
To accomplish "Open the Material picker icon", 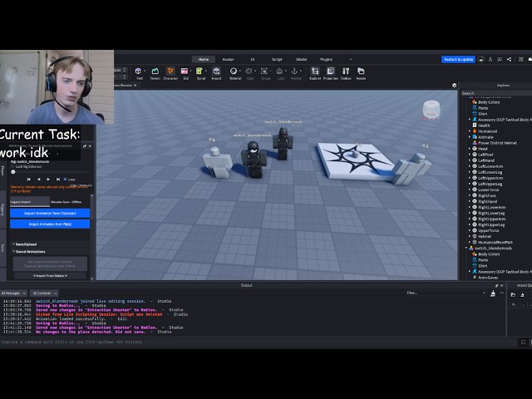I will pos(234,71).
